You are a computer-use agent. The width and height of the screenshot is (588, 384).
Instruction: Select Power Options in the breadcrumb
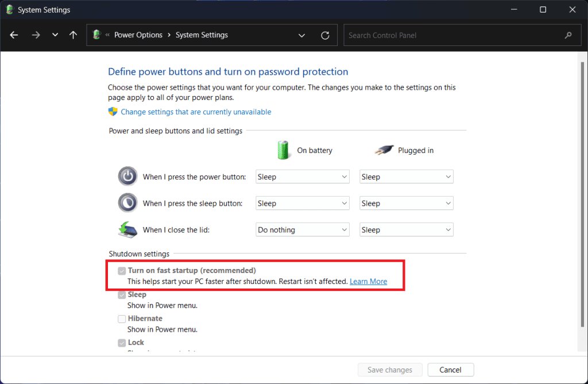coord(138,34)
